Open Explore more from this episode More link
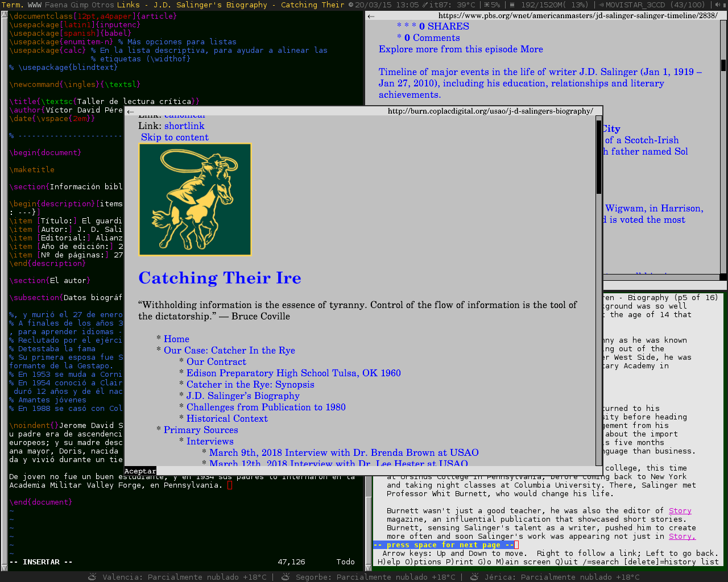 click(461, 49)
